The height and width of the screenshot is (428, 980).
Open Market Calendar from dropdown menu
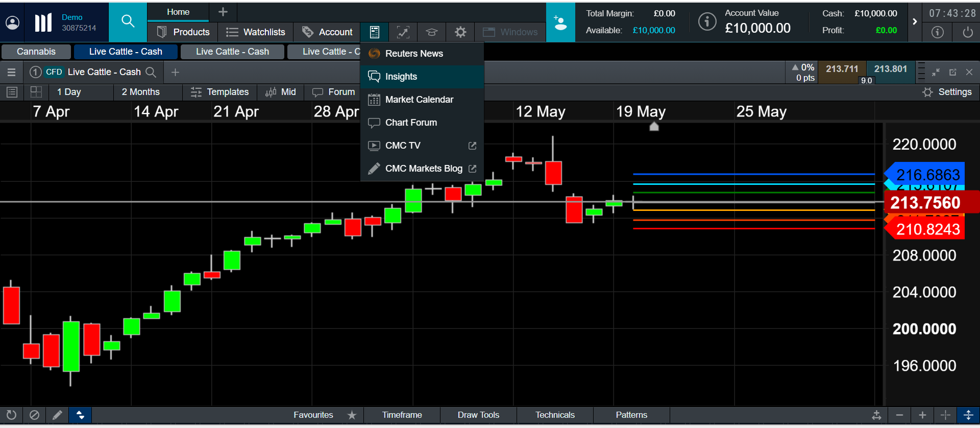point(422,100)
